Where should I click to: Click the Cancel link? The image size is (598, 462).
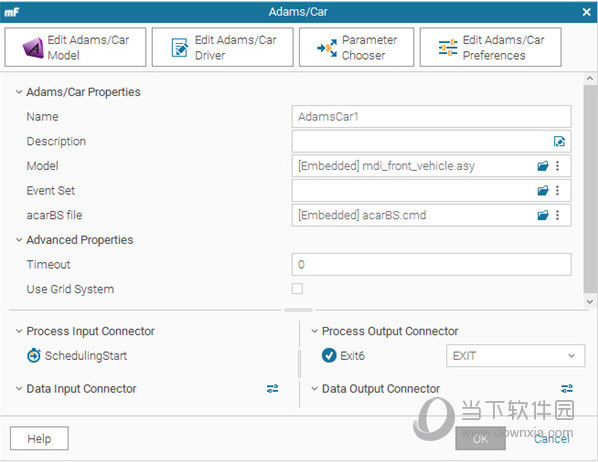pyautogui.click(x=551, y=439)
